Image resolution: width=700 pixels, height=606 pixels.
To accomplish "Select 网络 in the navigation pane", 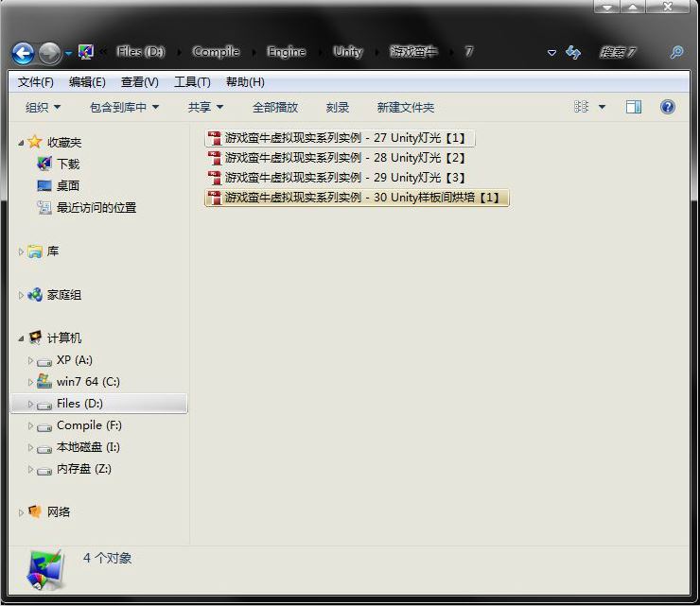I will 59,512.
